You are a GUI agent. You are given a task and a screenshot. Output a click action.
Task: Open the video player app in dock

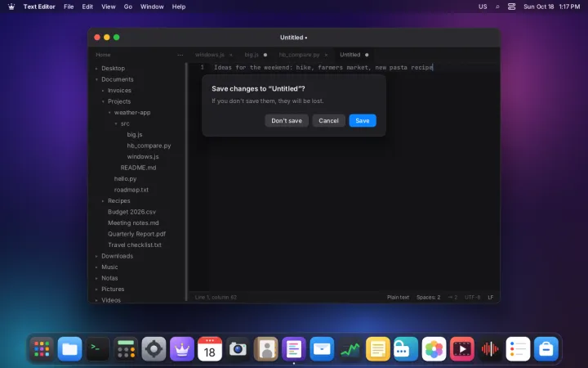point(462,349)
